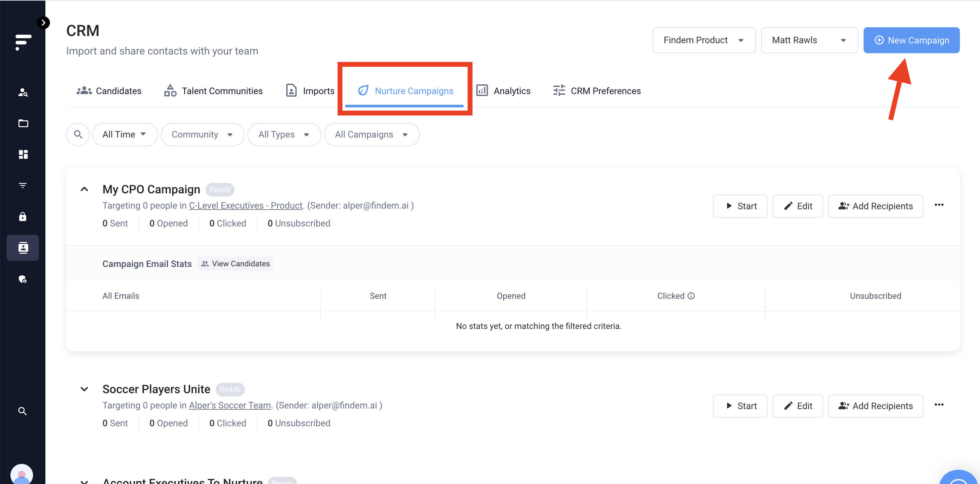Open the All Campaigns filter dropdown
The width and height of the screenshot is (980, 484).
click(x=372, y=134)
